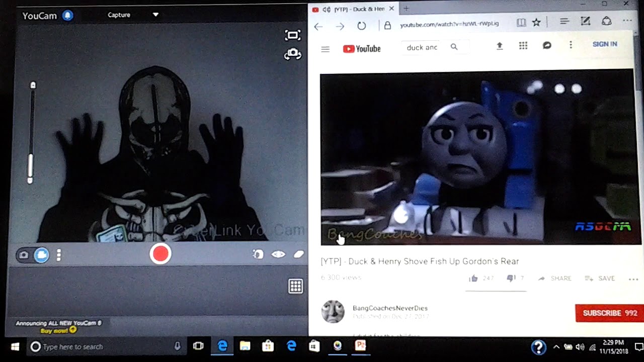Open Edge settings and more menu
Screen dimensions: 644x362
[627, 21]
